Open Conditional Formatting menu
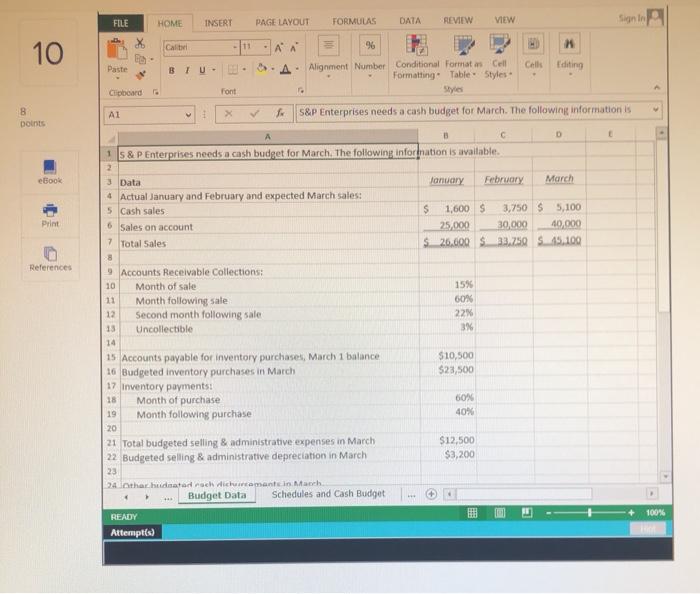700x594 pixels. [x=416, y=57]
